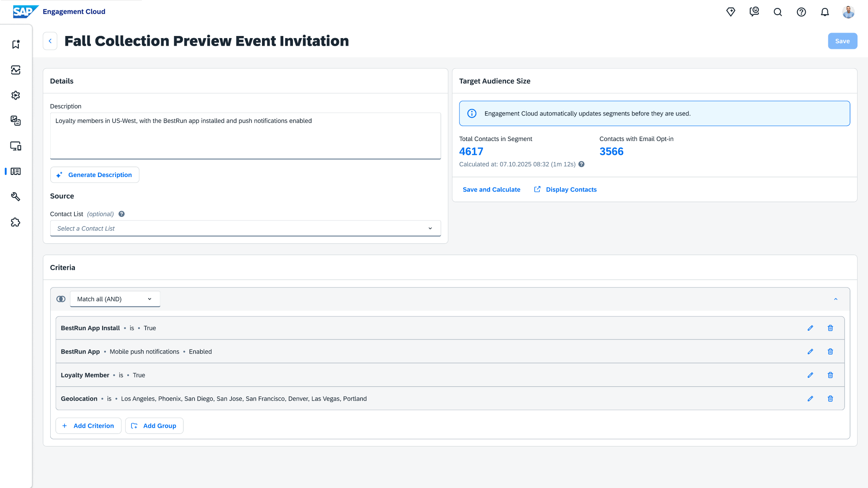
Task: Open the search magnifier in the header
Action: pos(778,12)
